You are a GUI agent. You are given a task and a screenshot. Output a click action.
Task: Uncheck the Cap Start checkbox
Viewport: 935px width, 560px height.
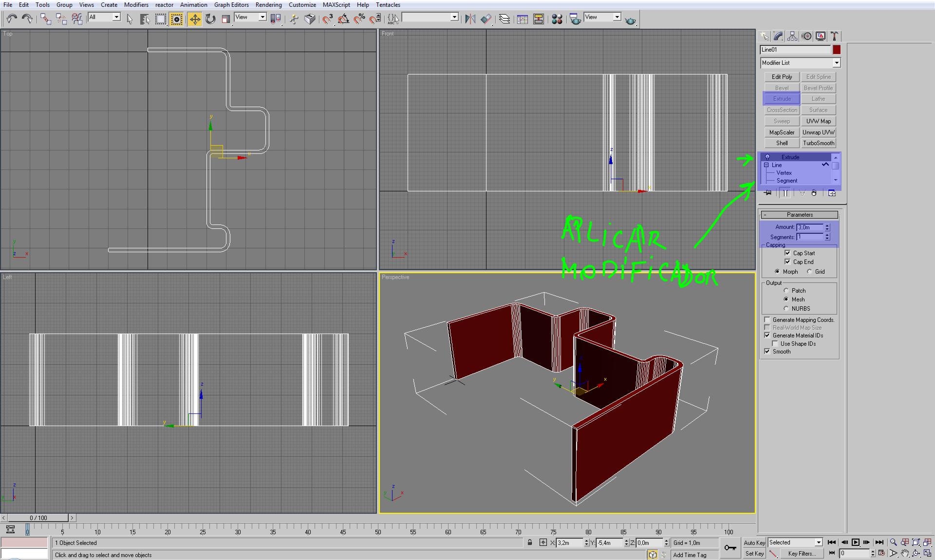point(787,253)
